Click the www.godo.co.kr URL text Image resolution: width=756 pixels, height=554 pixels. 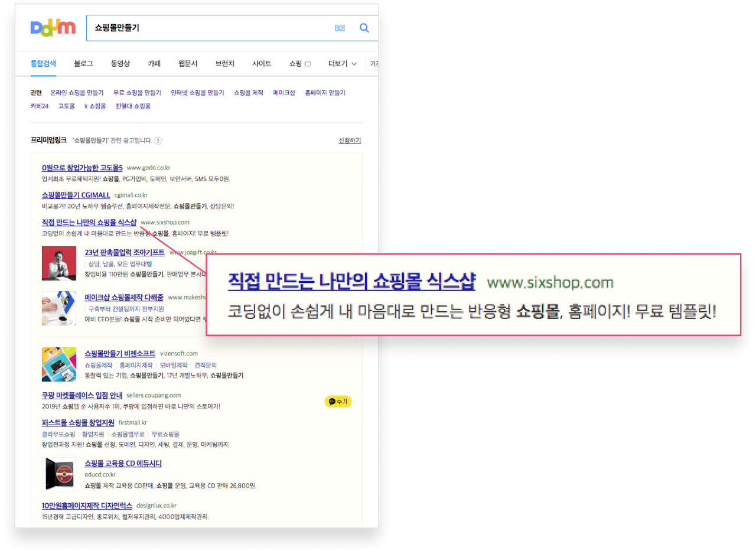(149, 168)
